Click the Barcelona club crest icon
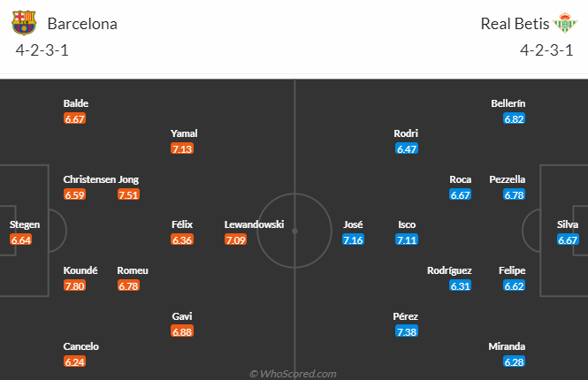Screen dimensions: 588x380 click(26, 23)
